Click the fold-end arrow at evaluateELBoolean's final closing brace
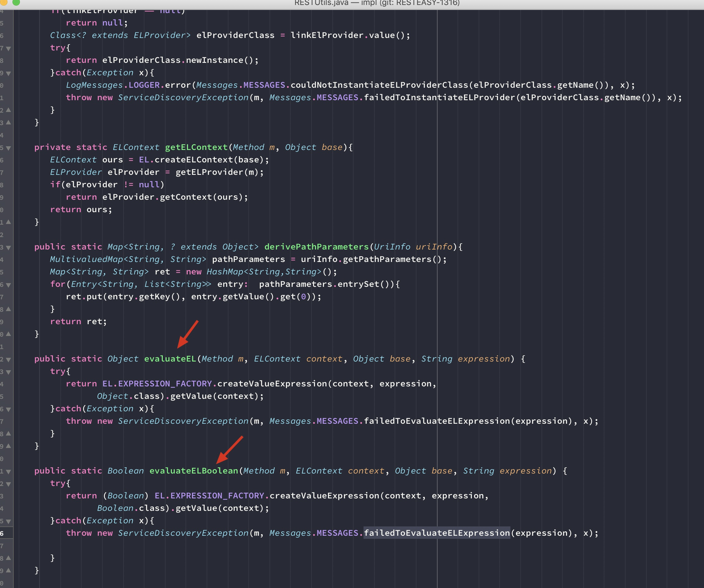The width and height of the screenshot is (704, 588). click(x=8, y=570)
